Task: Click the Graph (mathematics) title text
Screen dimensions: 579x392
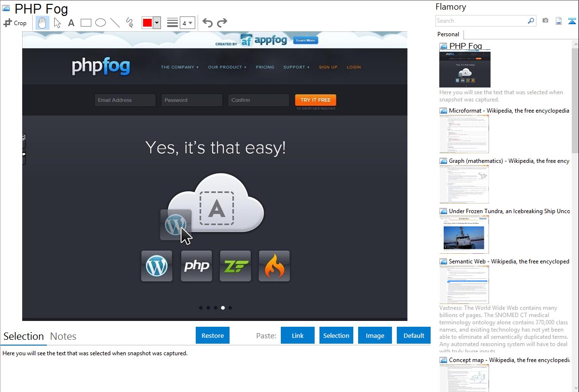Action: [x=509, y=161]
